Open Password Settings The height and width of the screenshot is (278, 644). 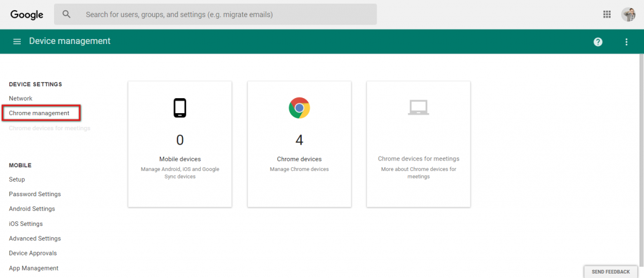click(x=35, y=194)
